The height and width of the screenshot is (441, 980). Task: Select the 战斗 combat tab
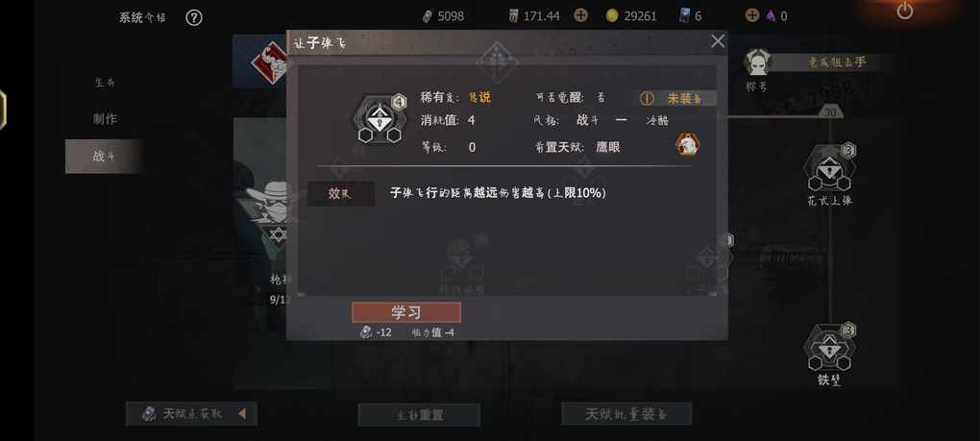pyautogui.click(x=104, y=157)
